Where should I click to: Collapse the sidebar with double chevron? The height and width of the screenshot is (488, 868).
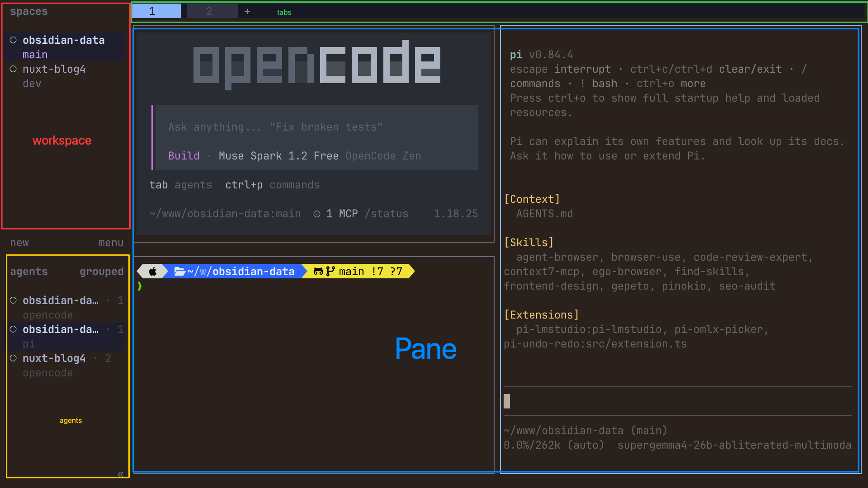[x=120, y=474]
